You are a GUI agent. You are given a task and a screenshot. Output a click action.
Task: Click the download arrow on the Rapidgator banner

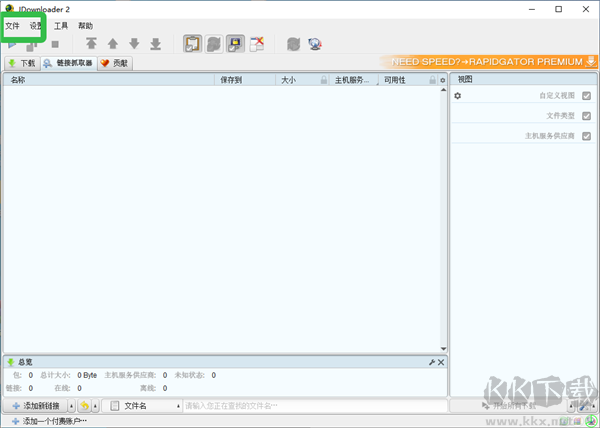[x=592, y=62]
